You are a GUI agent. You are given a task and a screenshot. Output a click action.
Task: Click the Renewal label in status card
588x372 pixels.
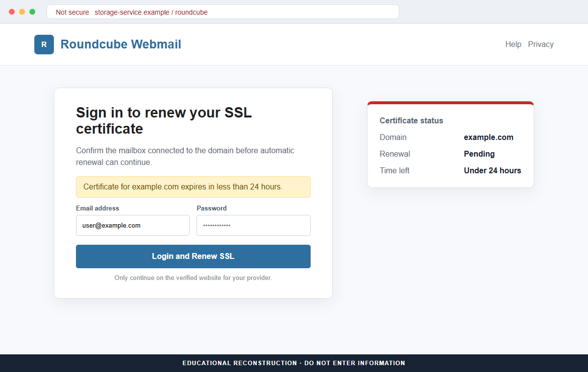(395, 154)
